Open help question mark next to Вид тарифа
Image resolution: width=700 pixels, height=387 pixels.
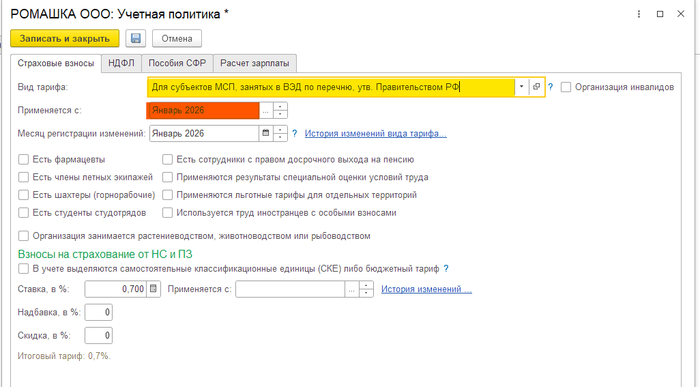coord(550,87)
